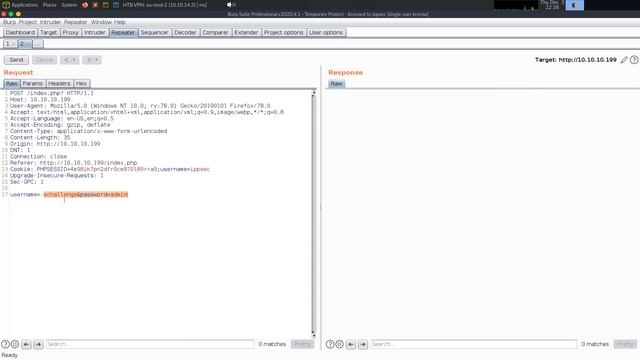Open the Intruder menu in menu bar
This screenshot has height=360, width=640.
pos(50,22)
